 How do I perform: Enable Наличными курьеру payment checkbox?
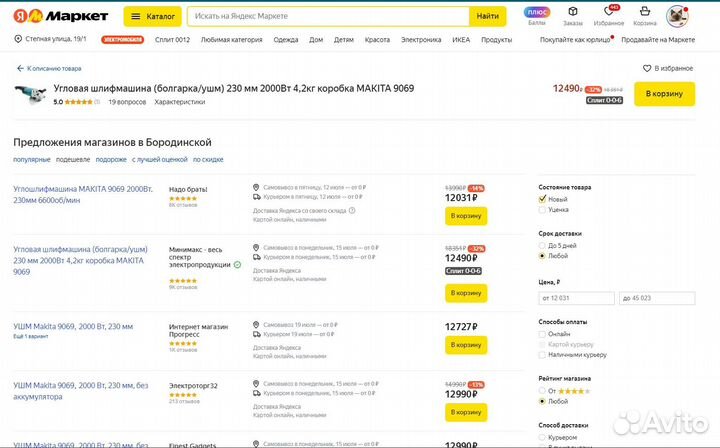(x=542, y=355)
